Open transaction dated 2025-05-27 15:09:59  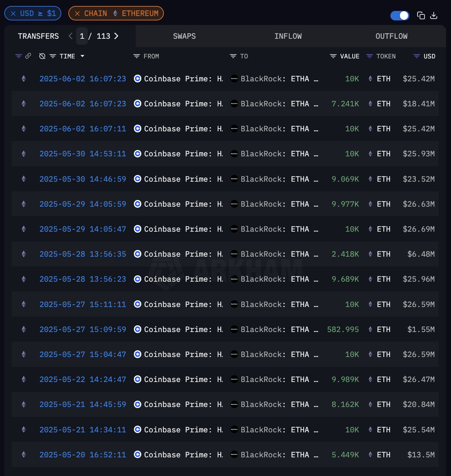(83, 330)
